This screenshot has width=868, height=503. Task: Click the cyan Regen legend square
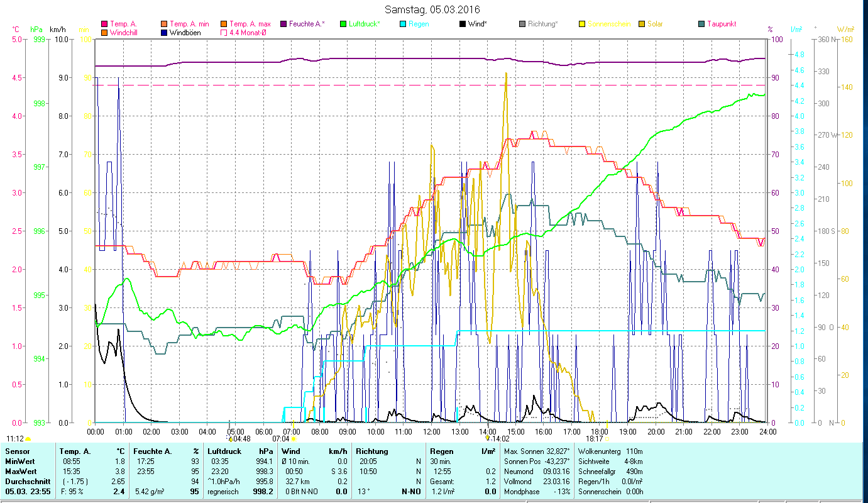tap(402, 25)
